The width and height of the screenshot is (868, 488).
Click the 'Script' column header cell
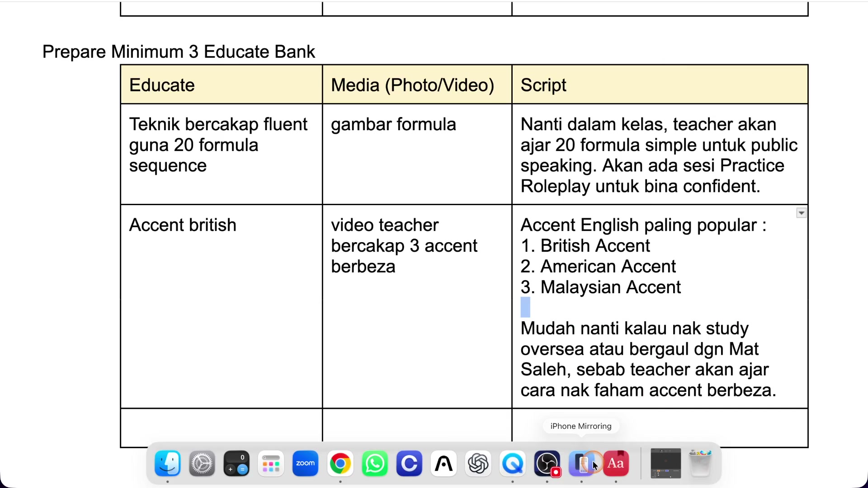coord(660,85)
